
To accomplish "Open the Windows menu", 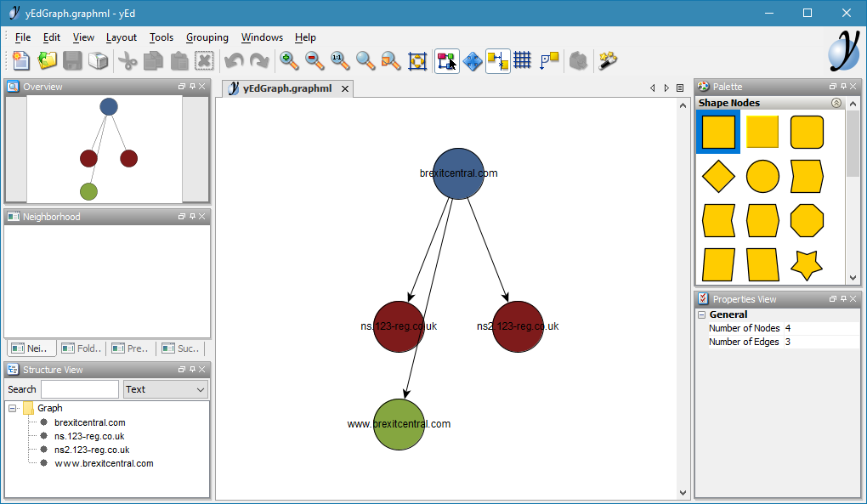I will click(x=262, y=37).
